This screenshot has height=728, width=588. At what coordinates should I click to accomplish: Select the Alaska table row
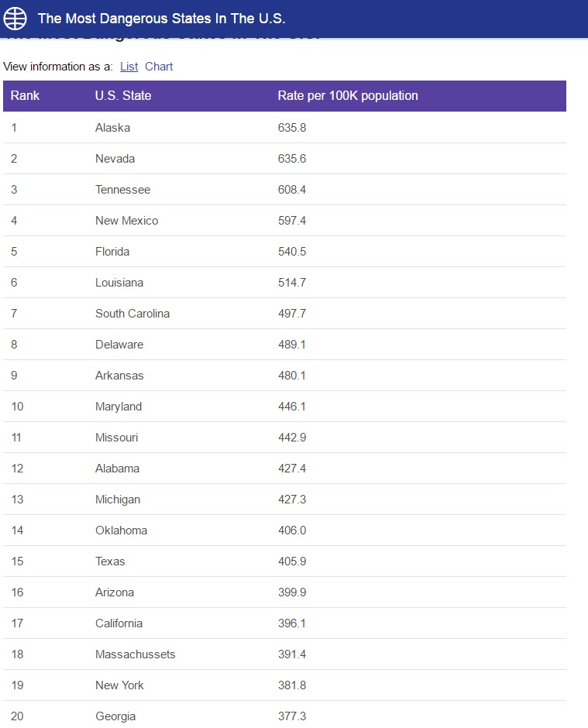pos(285,127)
